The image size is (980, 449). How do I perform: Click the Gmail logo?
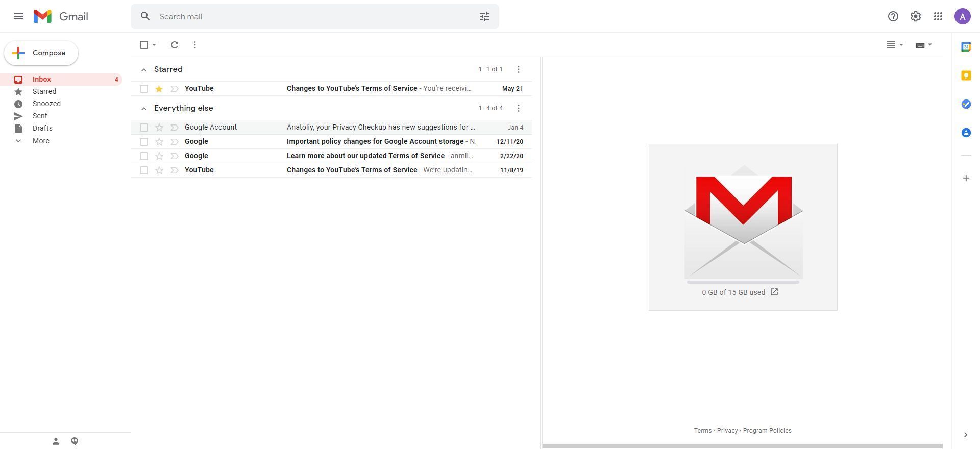coord(61,16)
